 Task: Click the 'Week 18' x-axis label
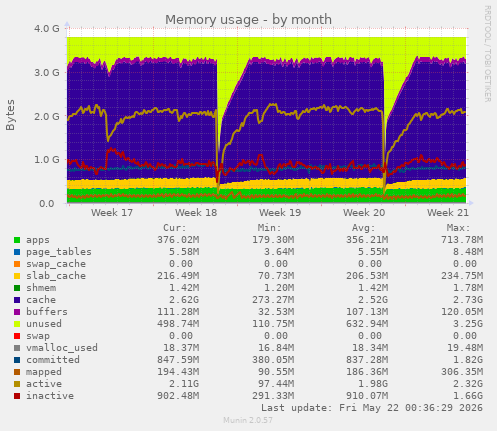(x=196, y=213)
